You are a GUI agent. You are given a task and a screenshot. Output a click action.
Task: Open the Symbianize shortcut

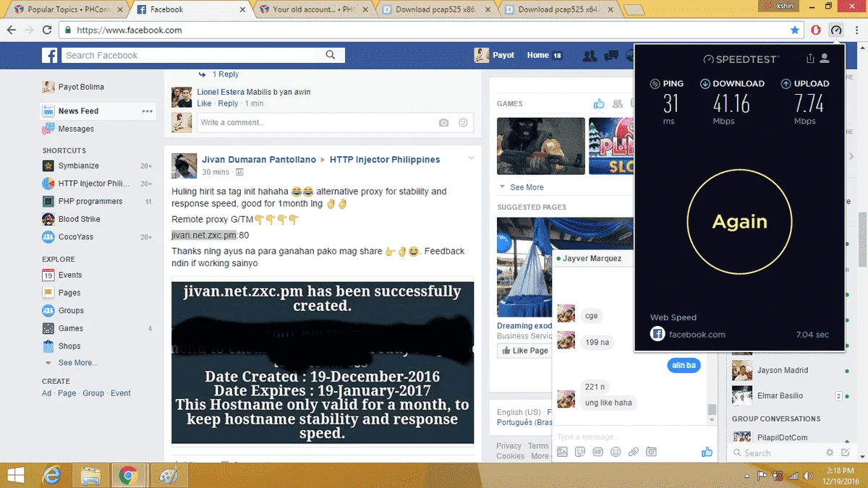(x=78, y=166)
